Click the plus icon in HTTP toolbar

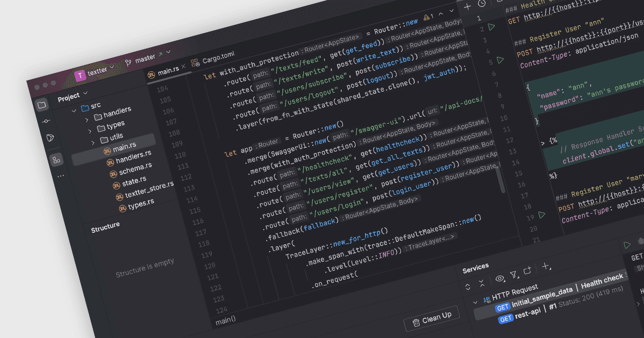[x=467, y=6]
